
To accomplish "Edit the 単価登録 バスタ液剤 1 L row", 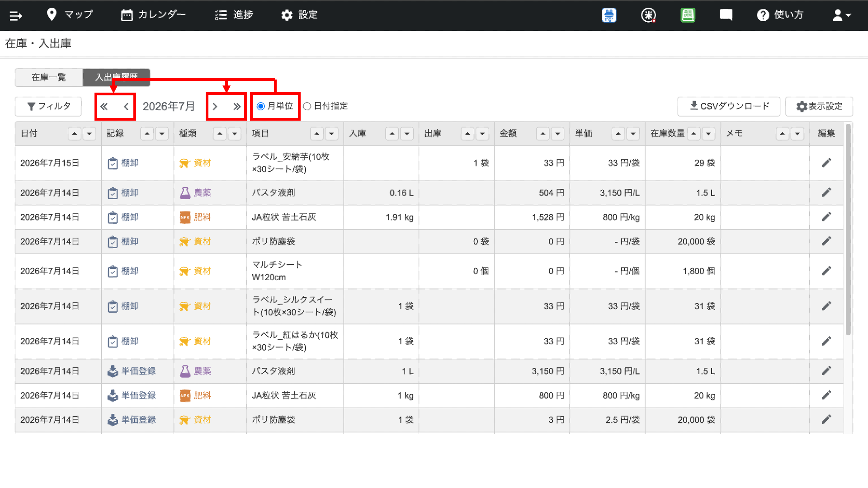I will (826, 371).
